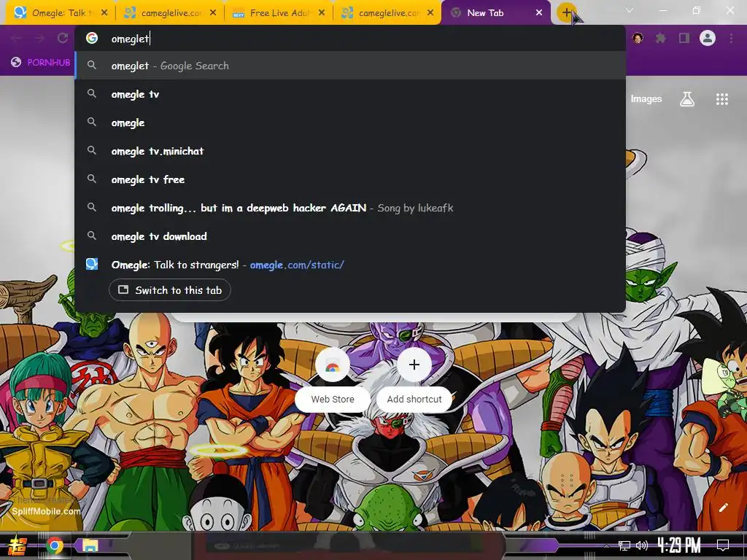The width and height of the screenshot is (747, 560).
Task: Pick omegle tv.minichat suggestion
Action: [350, 151]
